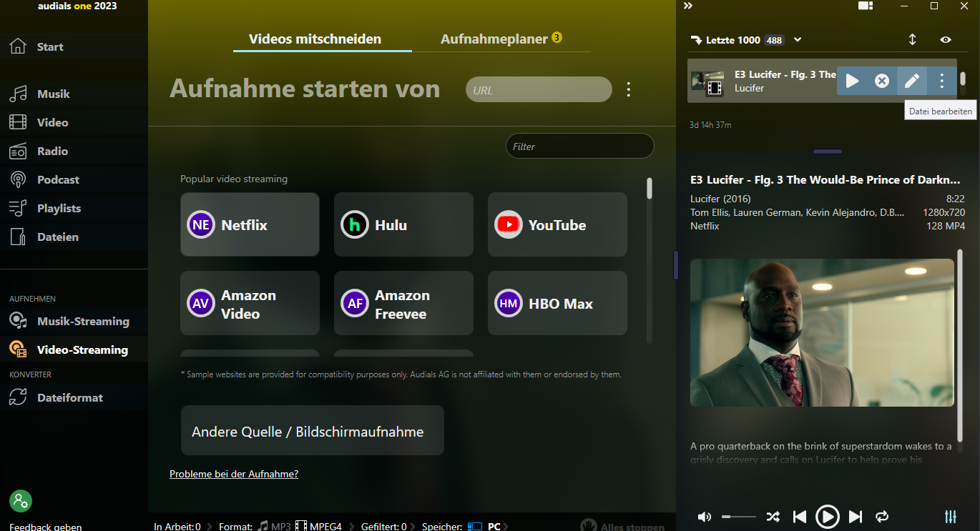The width and height of the screenshot is (980, 531).
Task: Switch to the Aufnahmeplaner tab
Action: (494, 39)
